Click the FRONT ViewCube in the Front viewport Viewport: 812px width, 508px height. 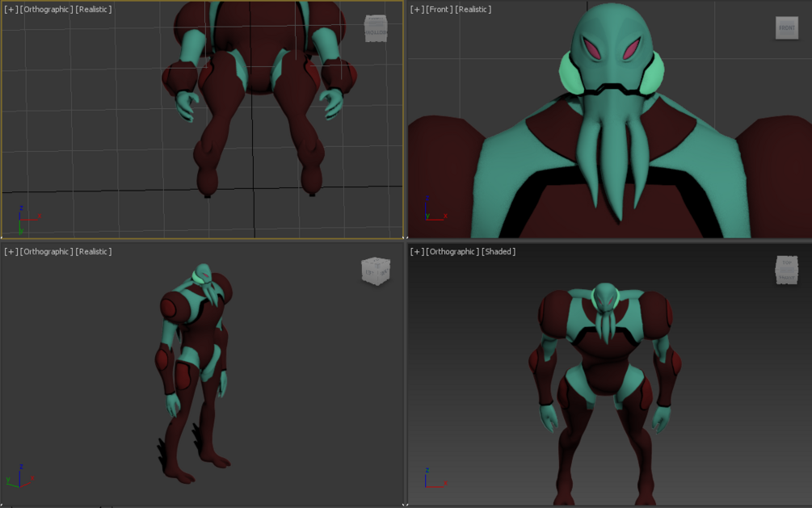tap(787, 28)
